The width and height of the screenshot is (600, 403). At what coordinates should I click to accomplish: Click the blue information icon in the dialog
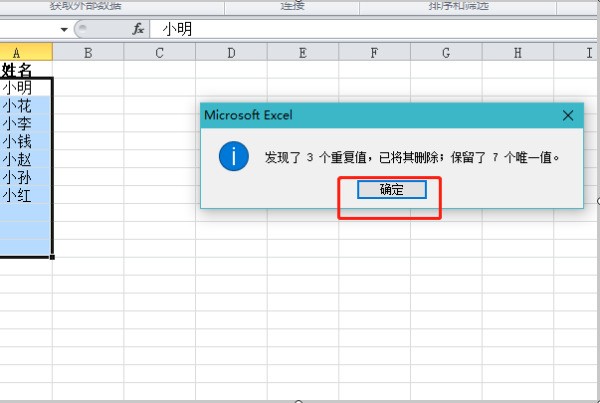click(234, 157)
